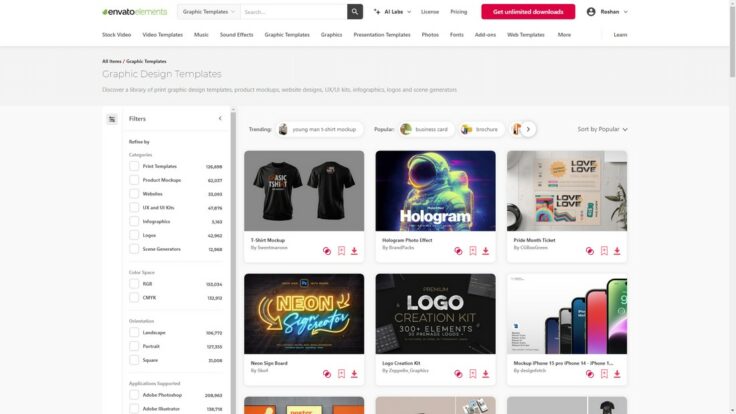Add Mockup iPhone 15 pro to a collection
The image size is (736, 414).
590,374
